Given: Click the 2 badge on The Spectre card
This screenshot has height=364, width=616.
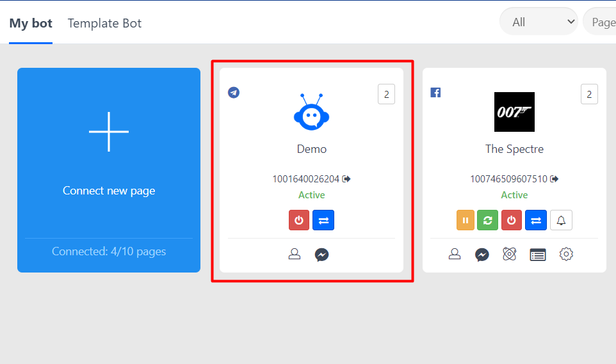Looking at the screenshot, I should 589,94.
